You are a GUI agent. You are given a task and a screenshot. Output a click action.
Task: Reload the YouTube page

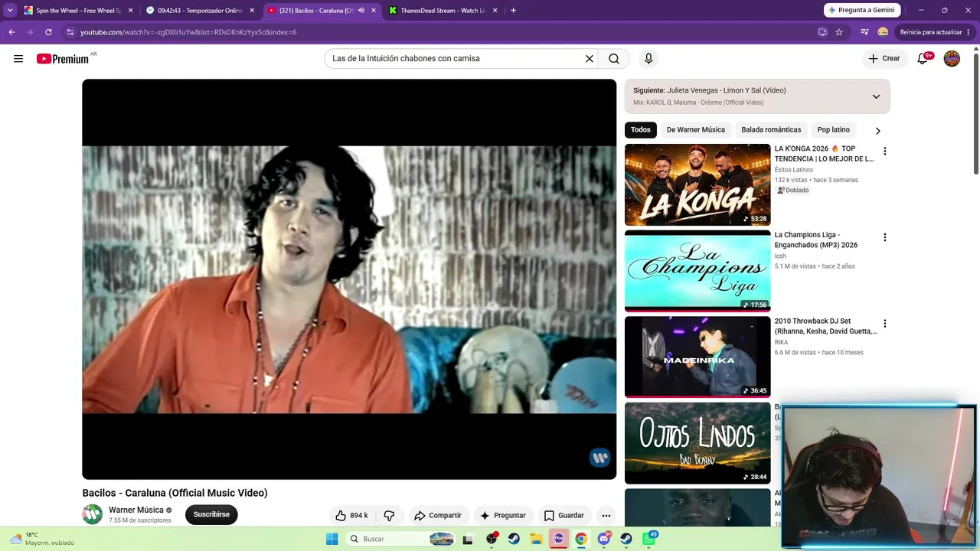(x=48, y=32)
